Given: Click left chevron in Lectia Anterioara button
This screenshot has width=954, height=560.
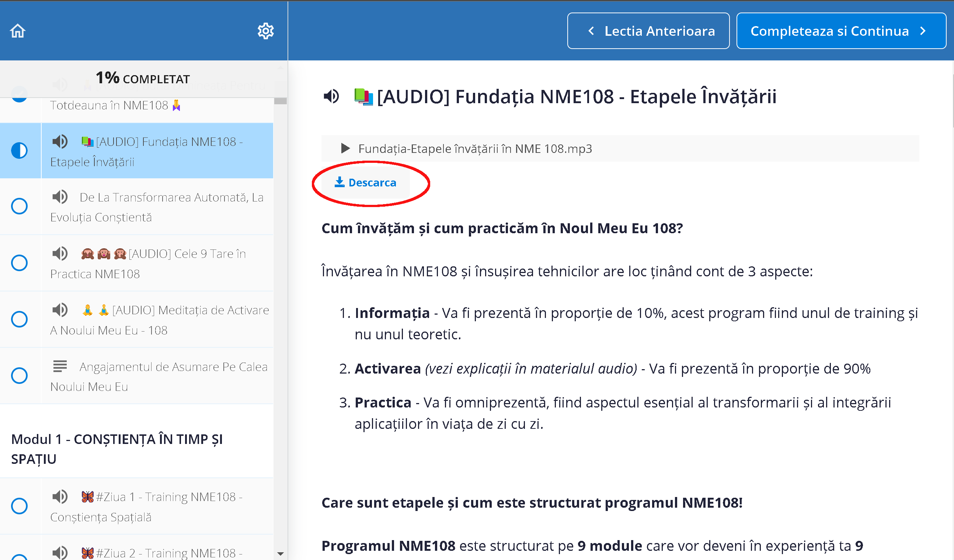Looking at the screenshot, I should (591, 31).
